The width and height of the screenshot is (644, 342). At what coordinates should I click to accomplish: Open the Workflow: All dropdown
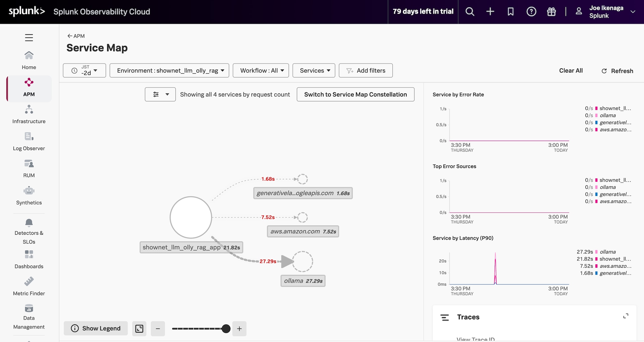261,70
